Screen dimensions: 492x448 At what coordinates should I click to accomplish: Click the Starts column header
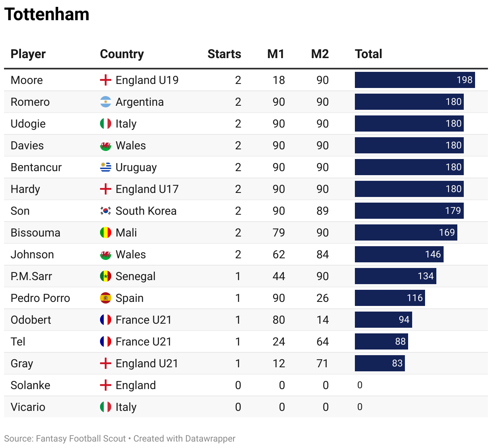pos(224,54)
